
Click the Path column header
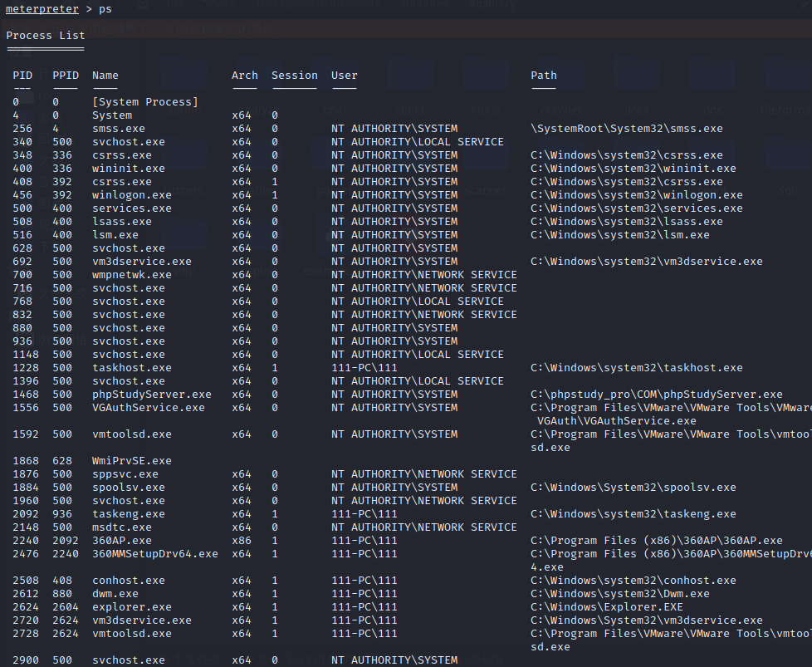pos(544,75)
